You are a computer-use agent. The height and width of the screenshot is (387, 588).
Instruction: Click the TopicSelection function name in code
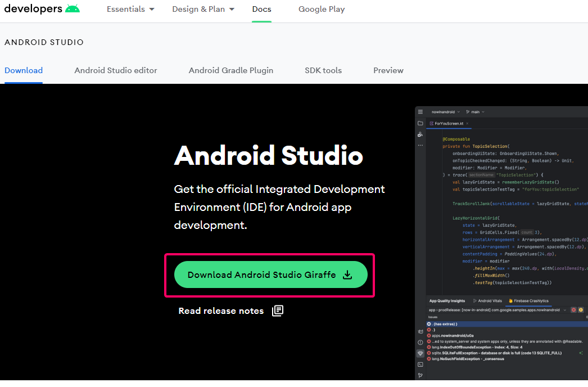click(x=490, y=146)
